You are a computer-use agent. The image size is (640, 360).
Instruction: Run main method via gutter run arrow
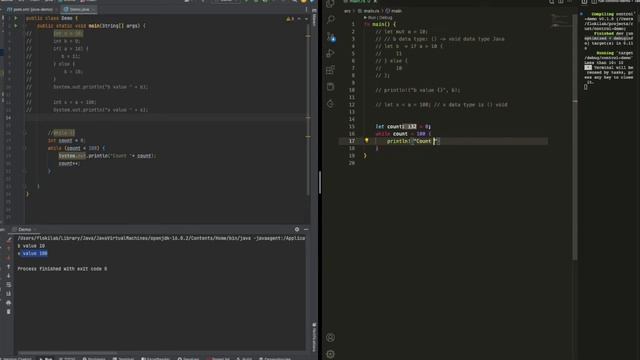16,26
